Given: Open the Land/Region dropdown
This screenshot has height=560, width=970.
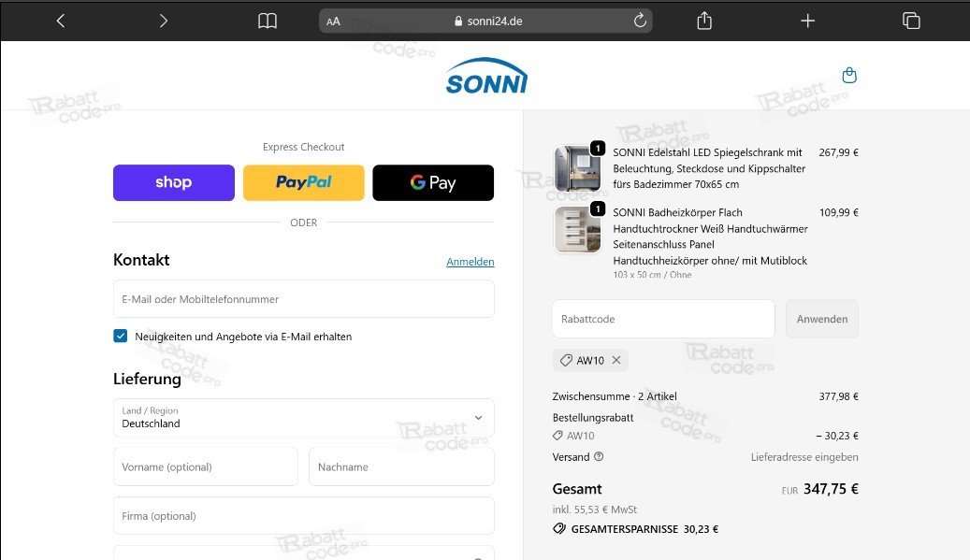Looking at the screenshot, I should point(303,418).
